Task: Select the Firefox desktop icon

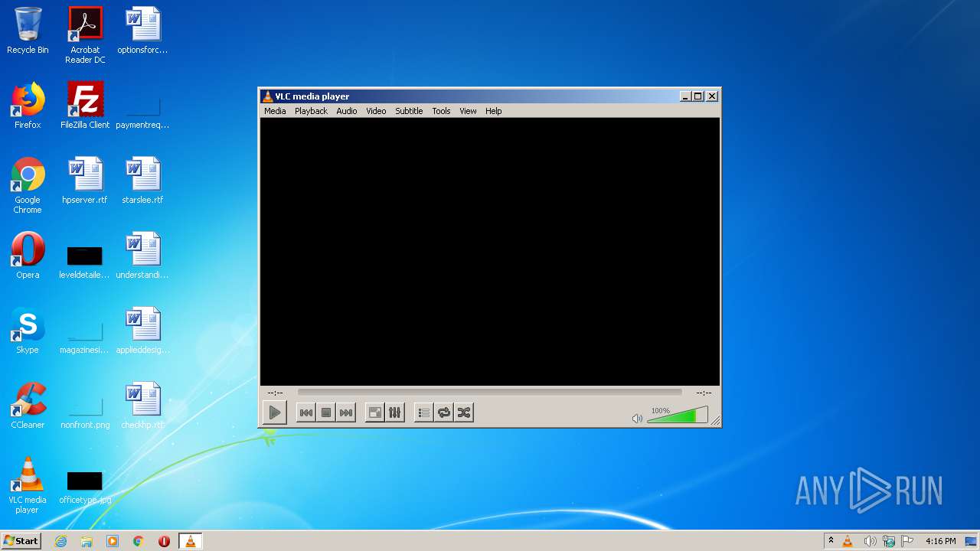Action: point(28,106)
